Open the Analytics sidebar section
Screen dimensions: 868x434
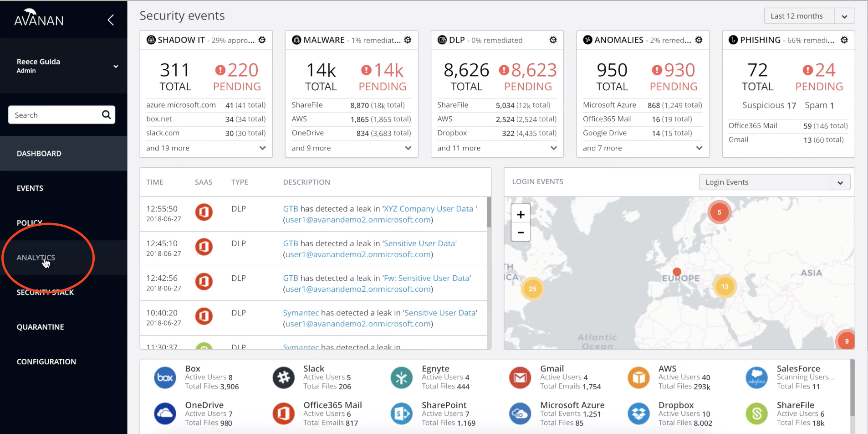[36, 257]
